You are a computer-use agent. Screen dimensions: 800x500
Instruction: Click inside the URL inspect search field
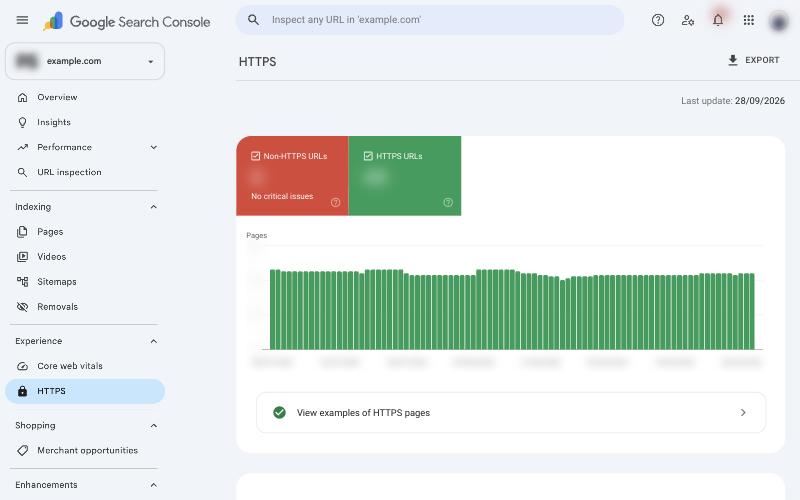point(430,20)
